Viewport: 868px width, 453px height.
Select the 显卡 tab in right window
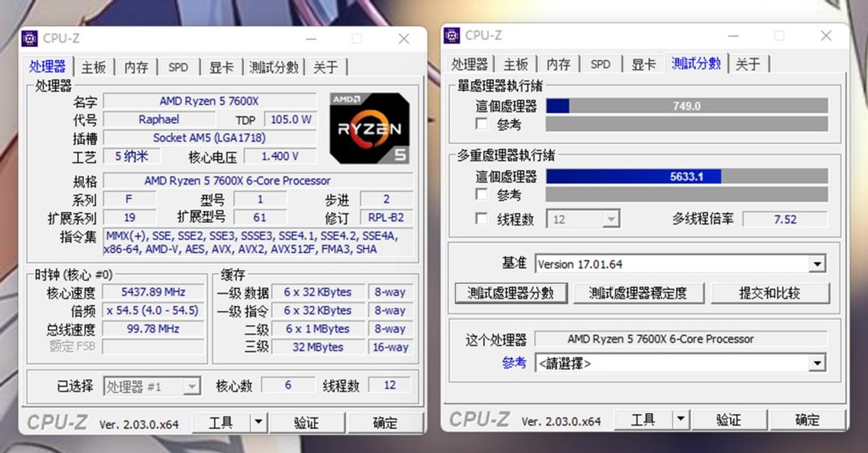click(x=643, y=64)
